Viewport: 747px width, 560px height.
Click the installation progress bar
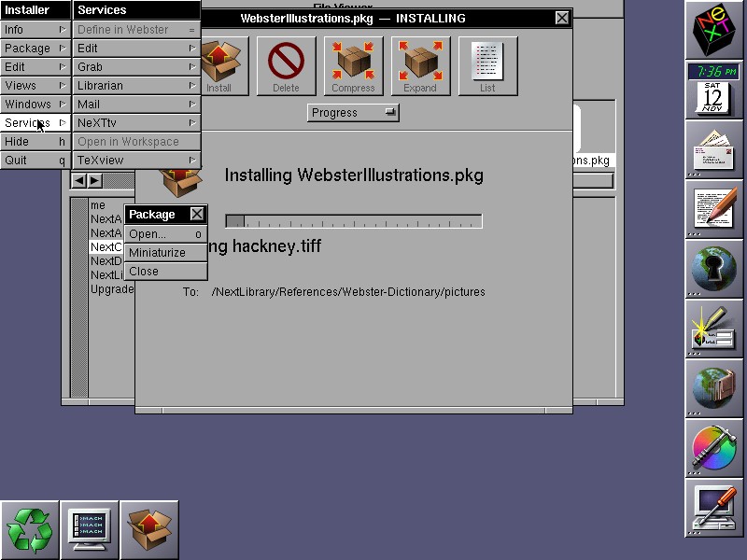[354, 221]
